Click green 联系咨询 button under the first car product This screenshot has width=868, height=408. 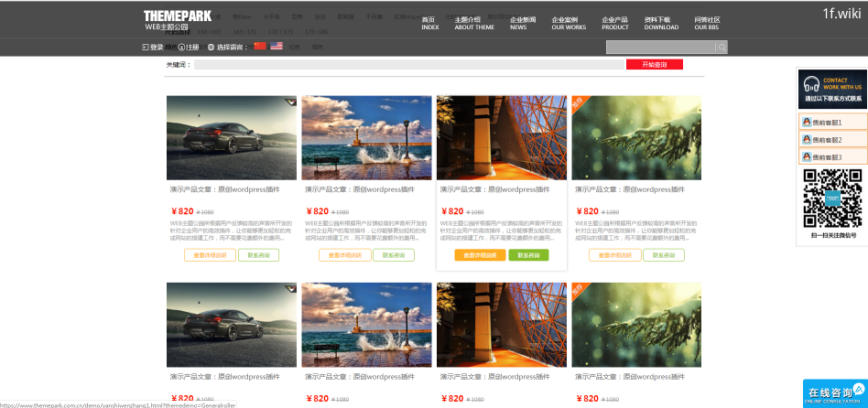tap(259, 255)
